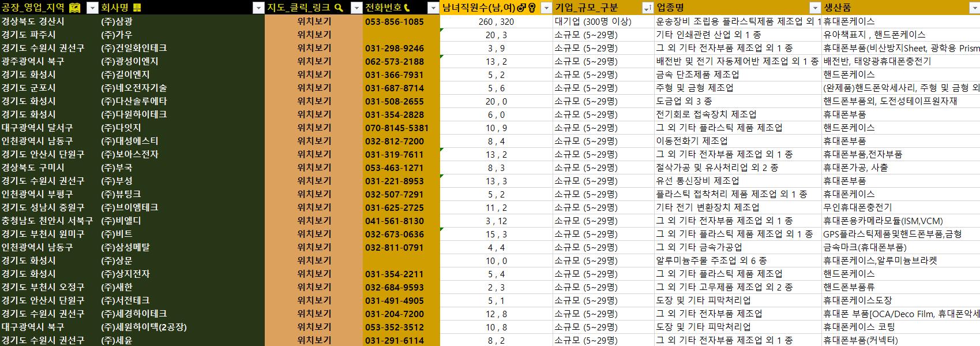980x346 pixels.
Task: Expand the 업종명 column filter
Action: tap(815, 8)
